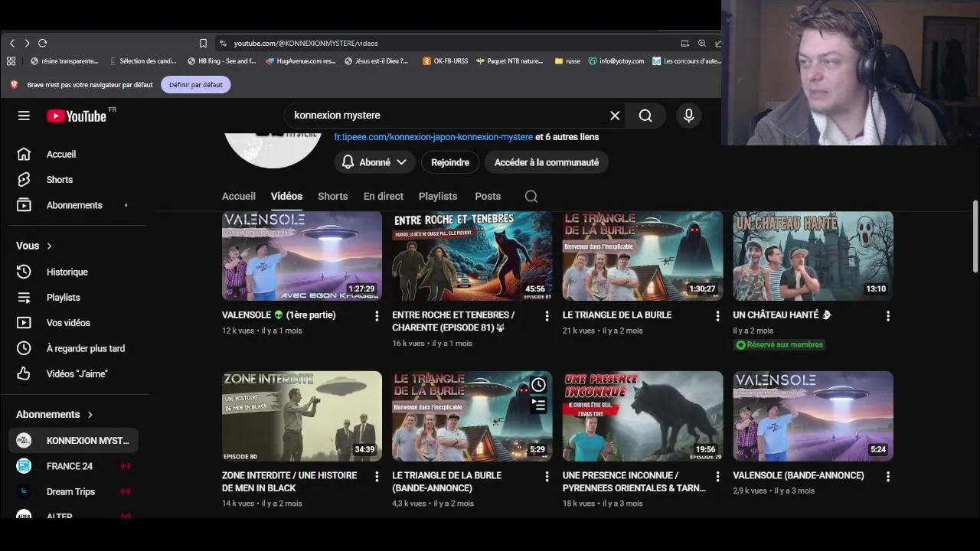Open options menu for UN CHÂTEAU HANTÉ
The image size is (980, 551).
coord(887,316)
